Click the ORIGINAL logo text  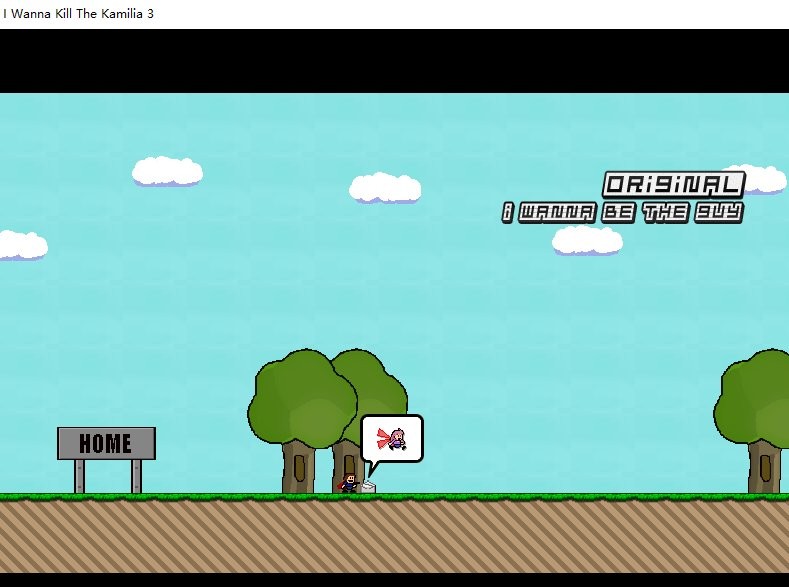click(673, 185)
